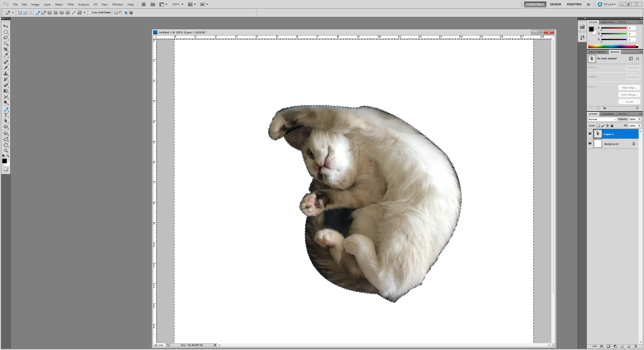The width and height of the screenshot is (644, 350).
Task: Switch to the Channels tab
Action: pyautogui.click(x=608, y=114)
